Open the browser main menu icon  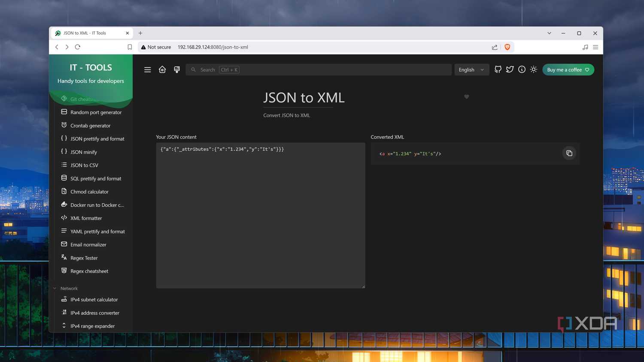pos(595,47)
